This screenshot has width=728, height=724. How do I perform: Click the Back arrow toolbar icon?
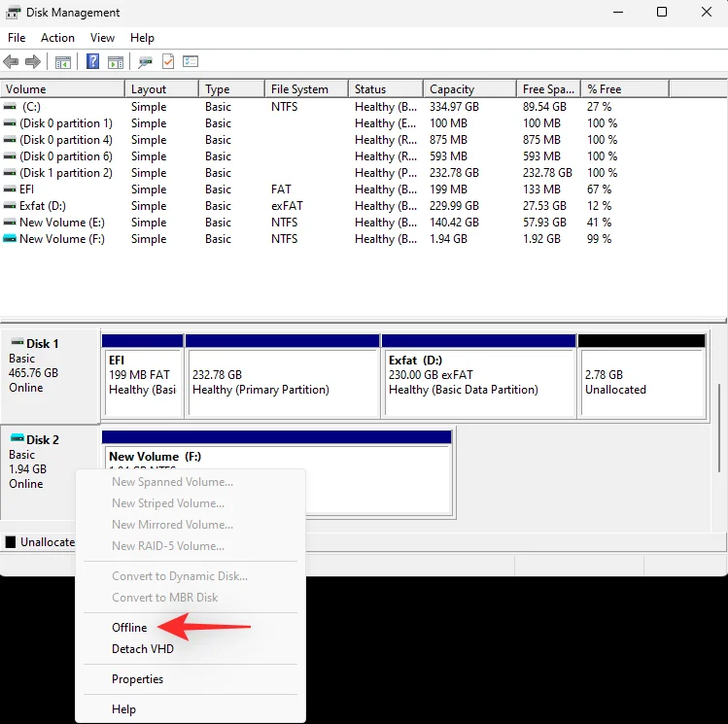tap(11, 61)
